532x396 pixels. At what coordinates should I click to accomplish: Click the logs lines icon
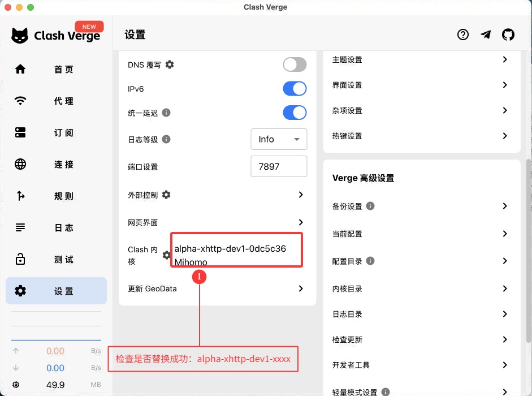point(20,227)
